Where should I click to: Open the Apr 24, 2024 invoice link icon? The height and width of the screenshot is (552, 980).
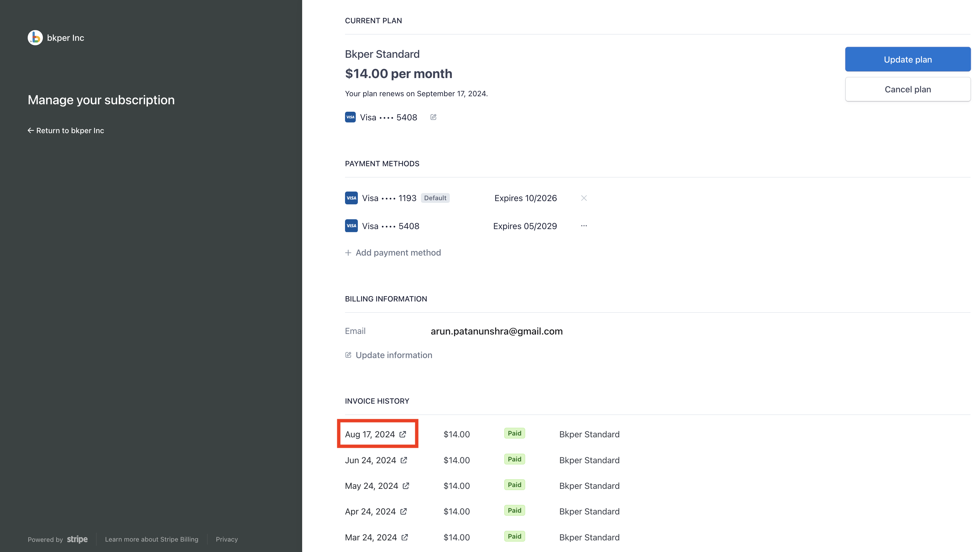point(404,511)
